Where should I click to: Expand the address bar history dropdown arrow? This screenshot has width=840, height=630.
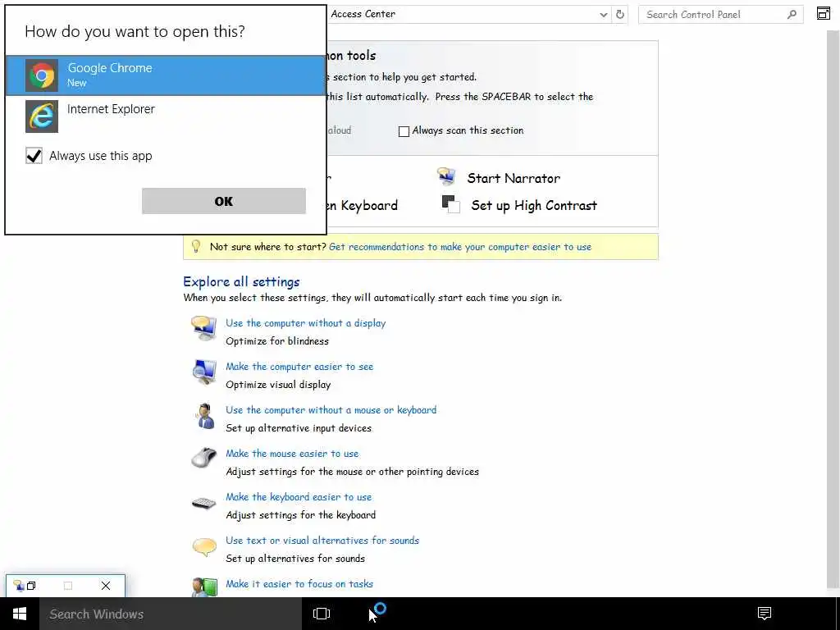click(x=603, y=15)
